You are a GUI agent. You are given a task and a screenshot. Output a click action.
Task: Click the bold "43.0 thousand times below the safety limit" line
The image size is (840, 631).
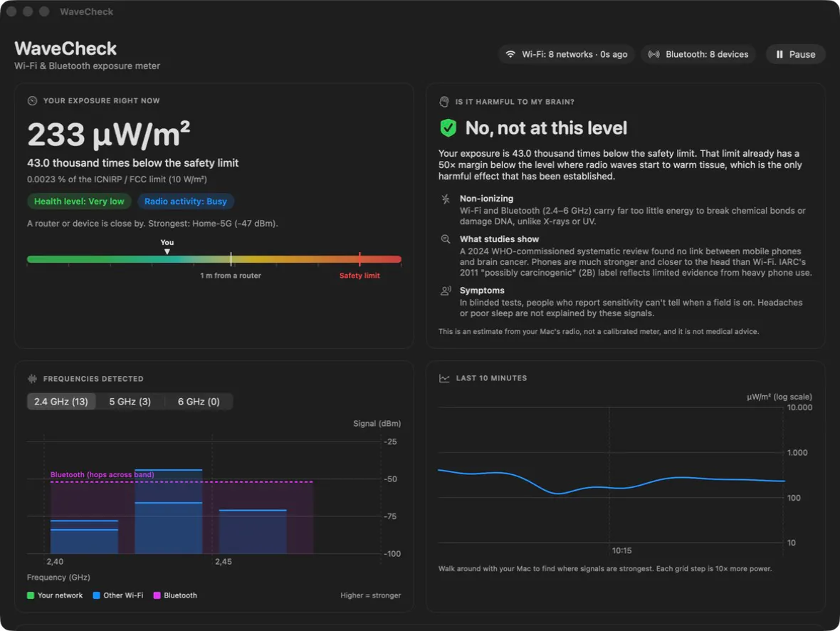point(133,163)
